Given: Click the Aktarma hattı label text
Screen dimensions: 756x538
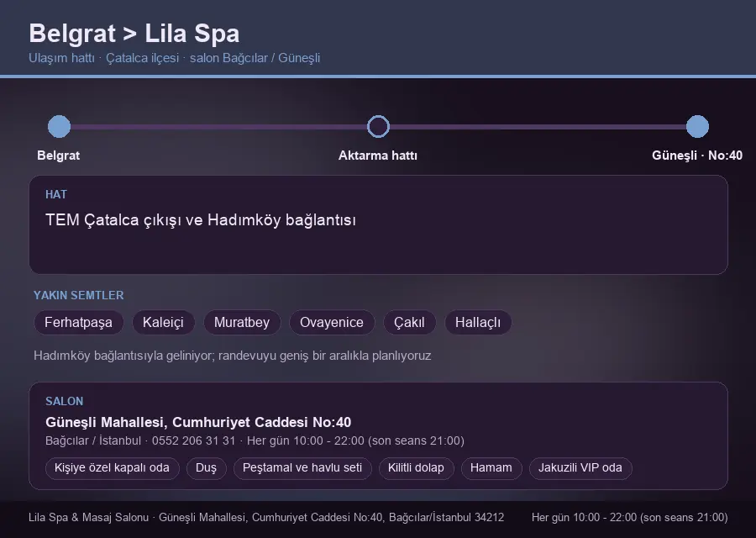Looking at the screenshot, I should [x=378, y=156].
